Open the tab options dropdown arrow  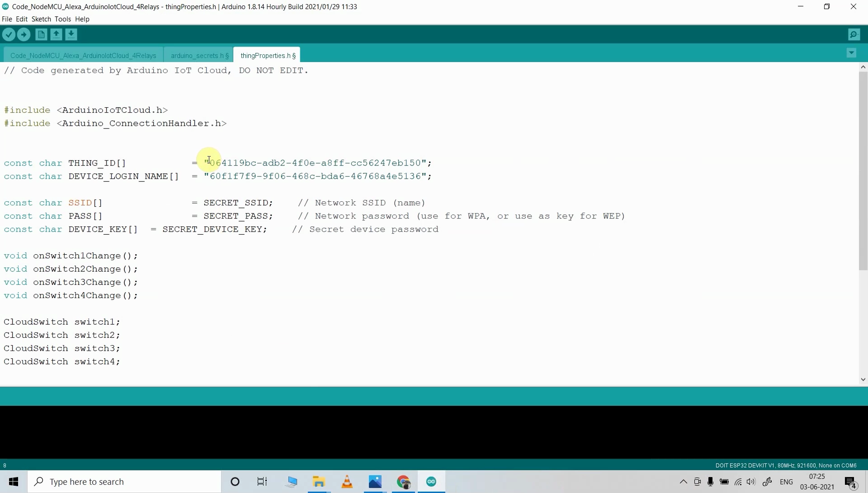[x=851, y=53]
